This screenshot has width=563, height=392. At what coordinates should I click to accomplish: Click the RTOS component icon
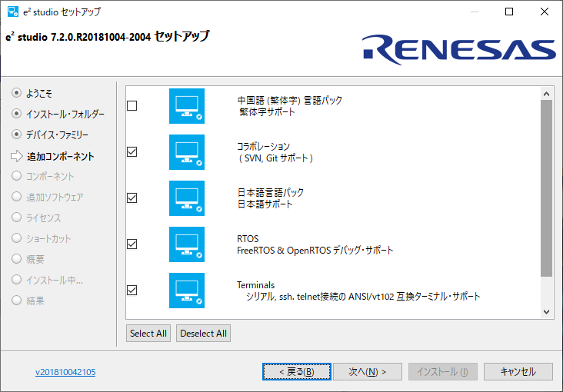point(187,244)
